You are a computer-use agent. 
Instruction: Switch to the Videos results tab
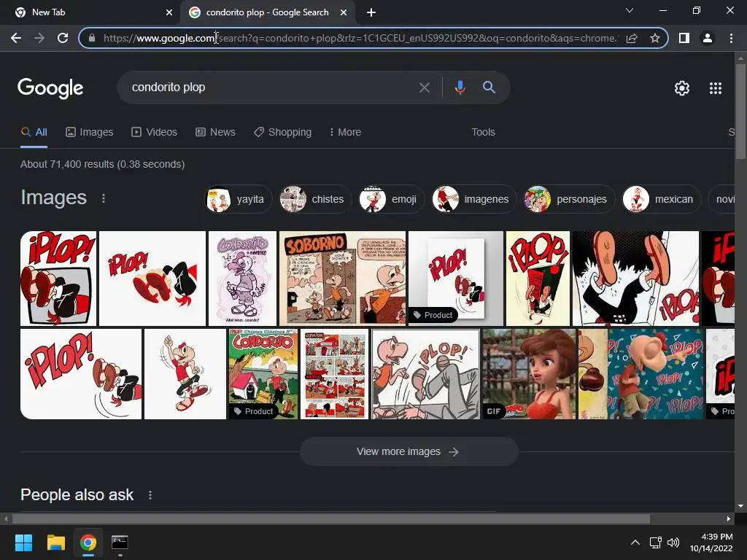155,133
